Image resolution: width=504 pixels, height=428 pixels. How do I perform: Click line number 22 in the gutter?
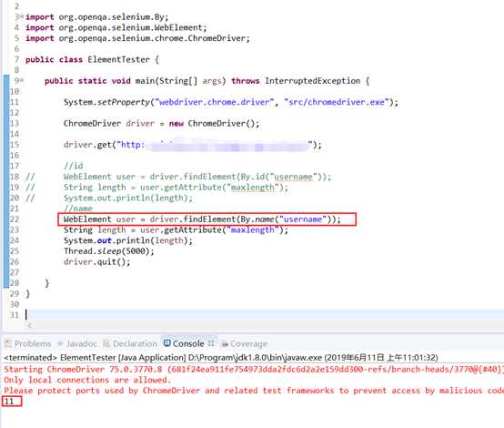point(15,219)
